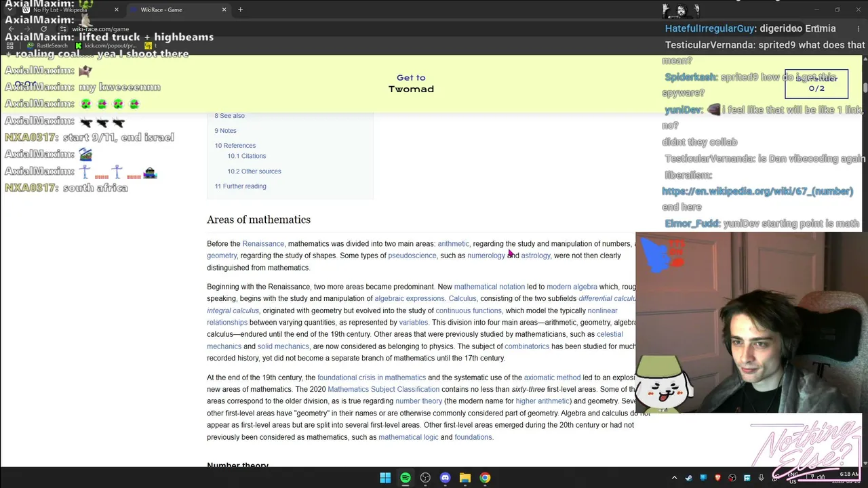Jump to Citations in contents
This screenshot has height=488, width=868.
coord(247,156)
